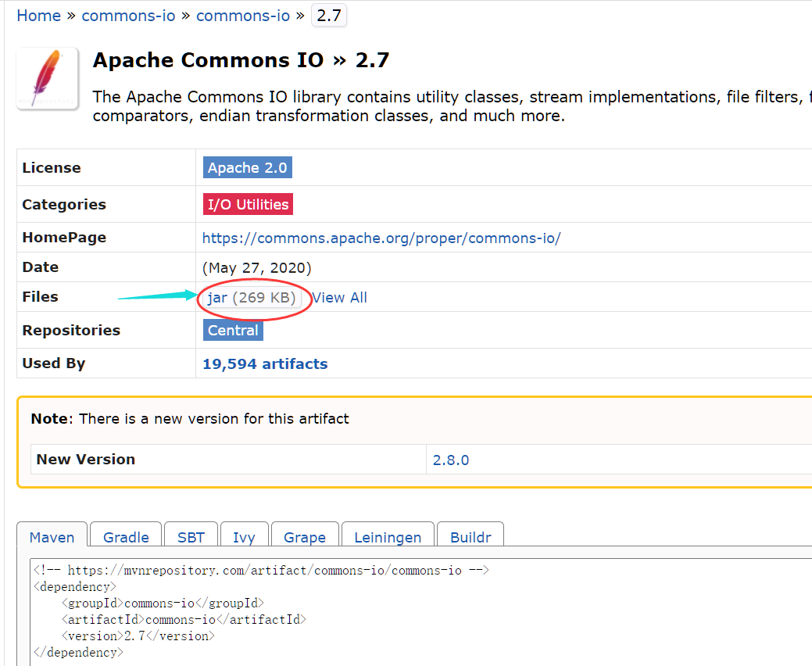Viewport: 812px width, 666px height.
Task: Click the date text (May 27, 2020)
Action: point(257,267)
